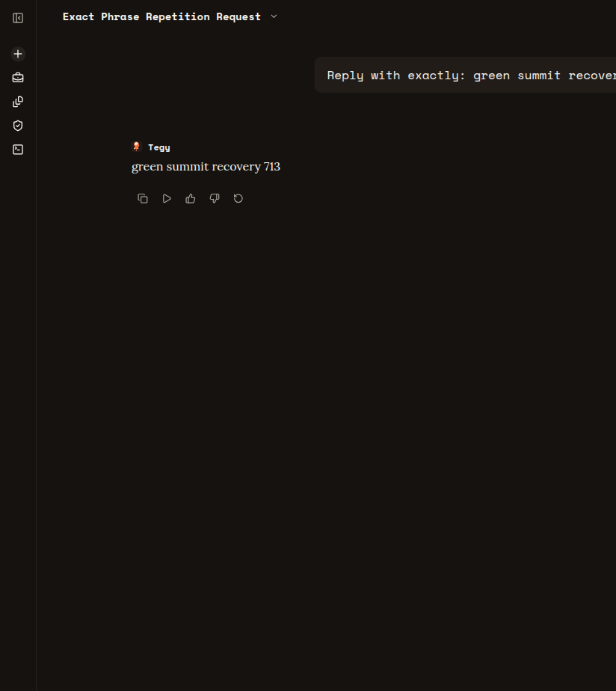This screenshot has height=691, width=616.
Task: Collapse the sidebar panel icon
Action: pos(18,18)
